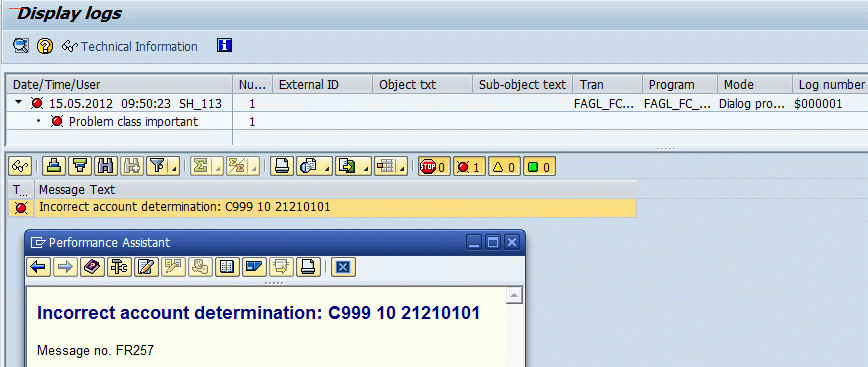Click the scroll up arrow in Performance Assistant
The width and height of the screenshot is (868, 367).
click(x=514, y=295)
